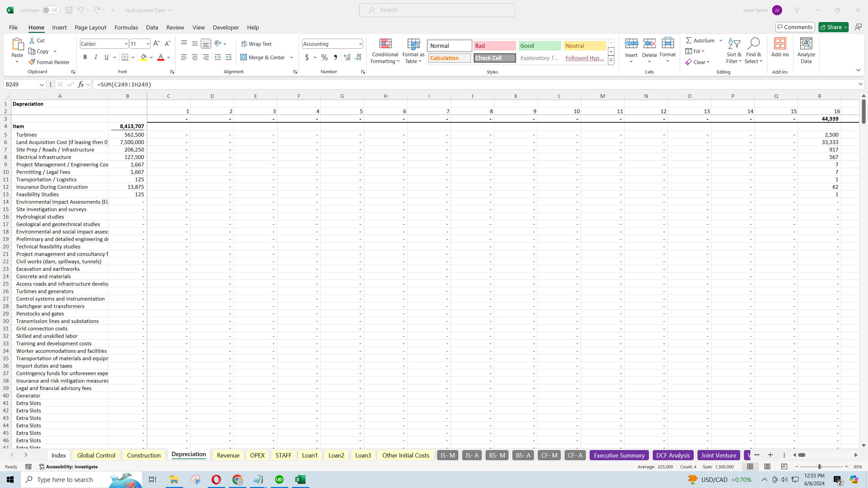Toggle Bottom Align button
868x488 pixels.
point(206,43)
